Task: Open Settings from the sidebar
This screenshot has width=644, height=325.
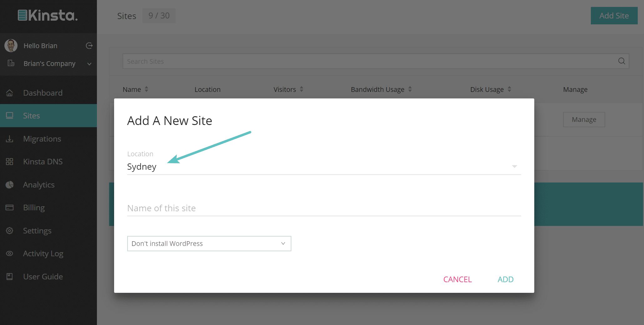Action: 48,231
